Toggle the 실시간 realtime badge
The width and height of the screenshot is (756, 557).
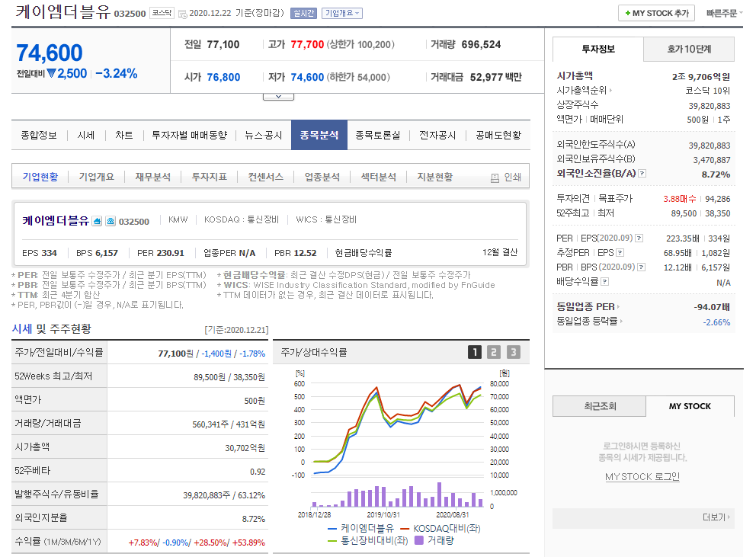303,13
